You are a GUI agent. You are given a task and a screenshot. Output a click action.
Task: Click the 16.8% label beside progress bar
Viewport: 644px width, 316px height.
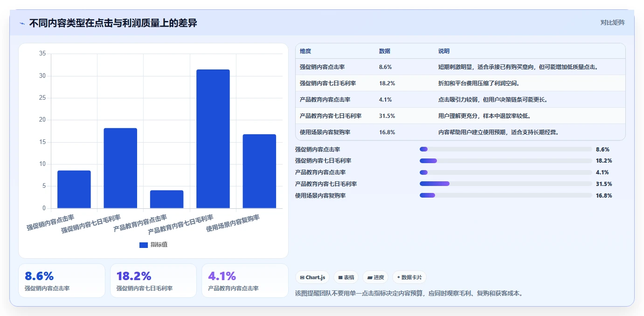pyautogui.click(x=604, y=195)
